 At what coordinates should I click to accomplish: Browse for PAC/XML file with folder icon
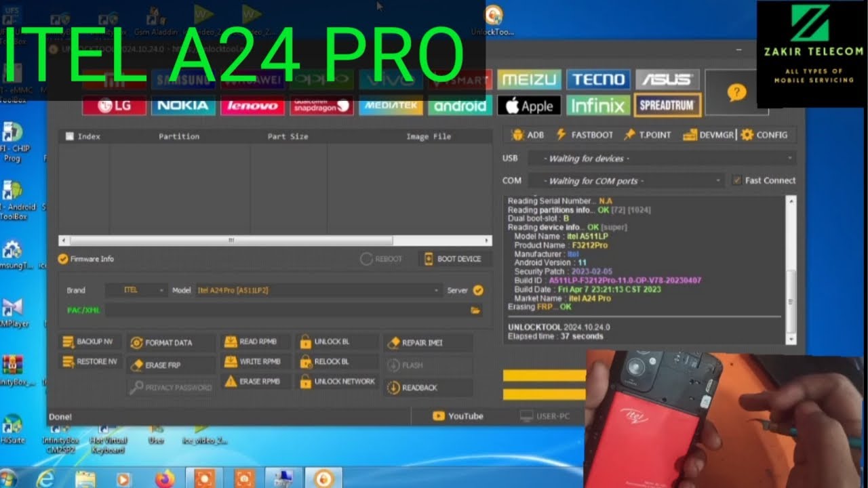click(475, 310)
